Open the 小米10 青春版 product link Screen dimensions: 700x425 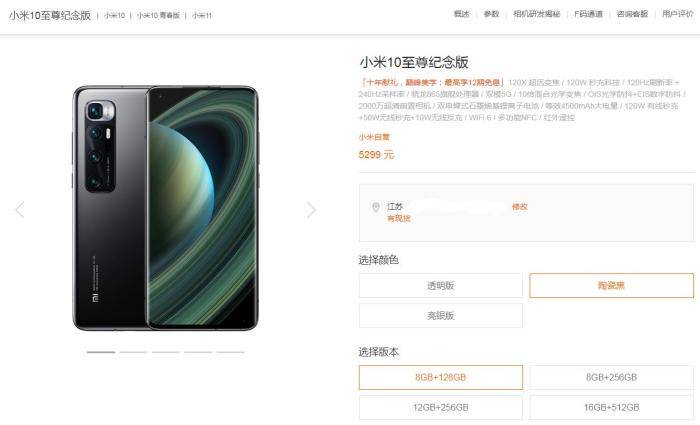tap(158, 15)
